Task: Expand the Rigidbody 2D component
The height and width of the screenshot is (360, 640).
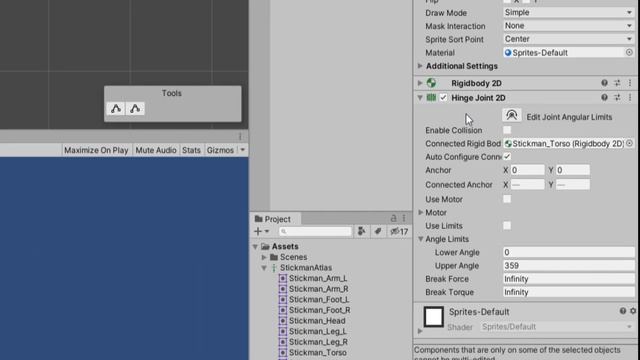Action: click(x=420, y=83)
